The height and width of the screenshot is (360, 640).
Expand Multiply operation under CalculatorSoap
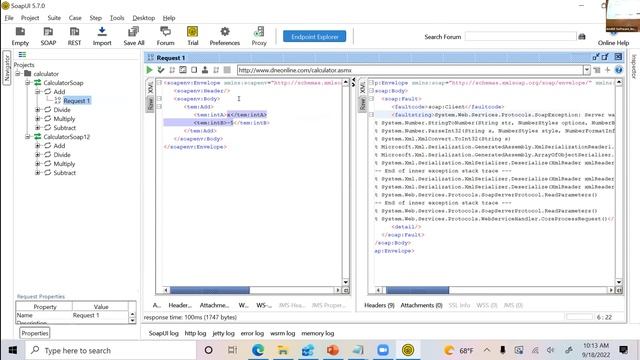tap(38, 118)
